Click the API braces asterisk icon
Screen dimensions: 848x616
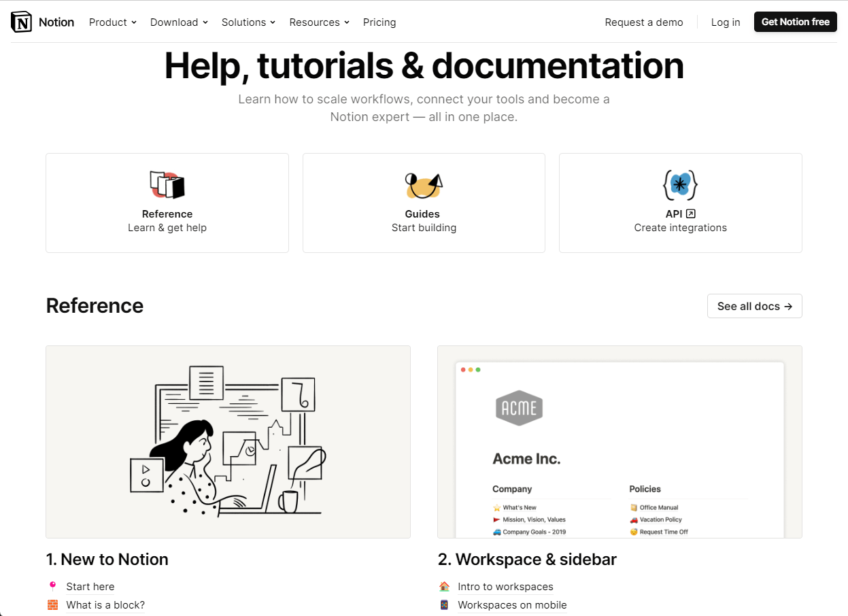[680, 184]
